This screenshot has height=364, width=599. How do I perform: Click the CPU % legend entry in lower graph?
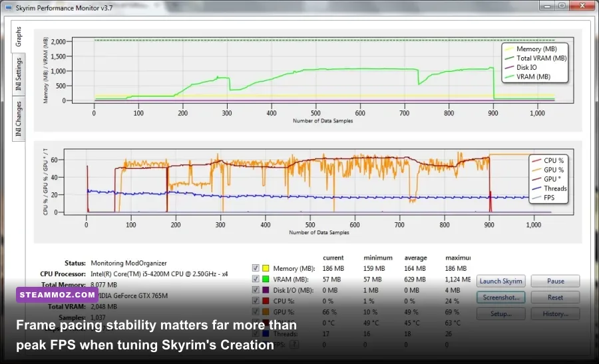(548, 161)
